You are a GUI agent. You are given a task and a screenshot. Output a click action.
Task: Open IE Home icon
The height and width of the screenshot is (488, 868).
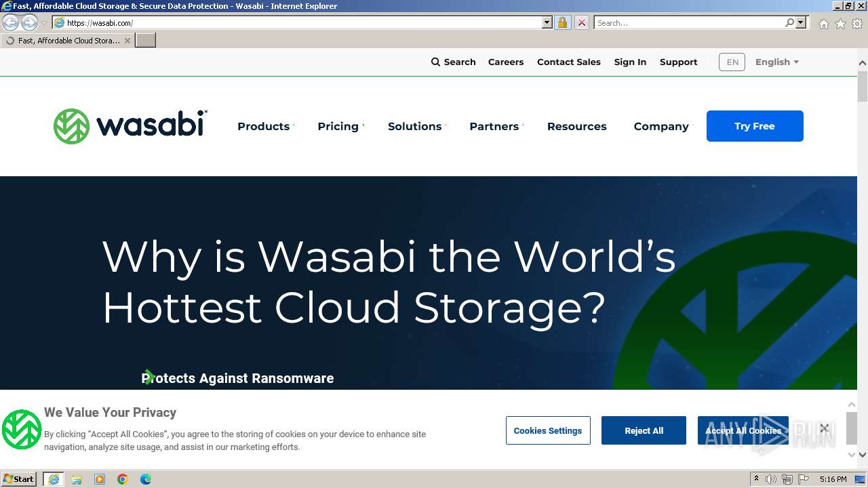pos(823,24)
